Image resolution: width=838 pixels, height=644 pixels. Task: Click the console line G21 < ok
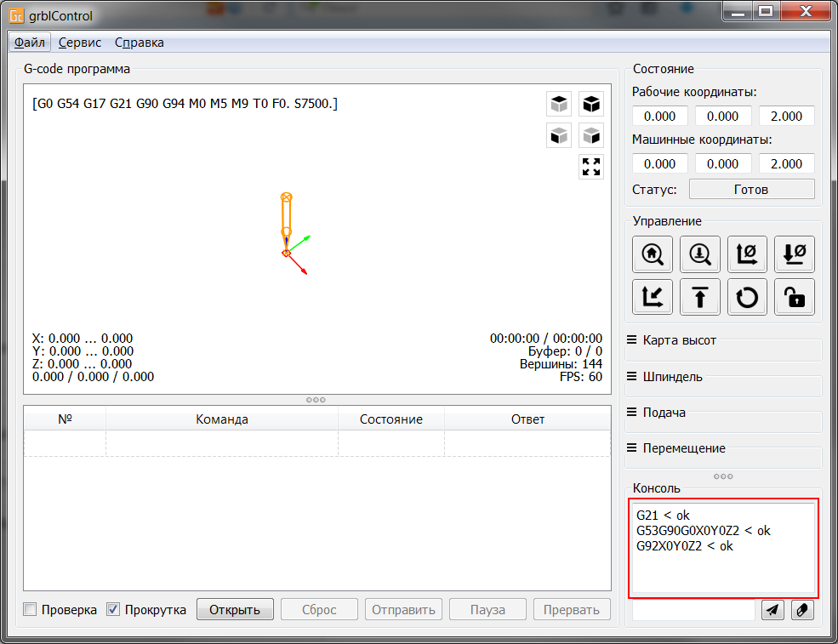pyautogui.click(x=663, y=516)
